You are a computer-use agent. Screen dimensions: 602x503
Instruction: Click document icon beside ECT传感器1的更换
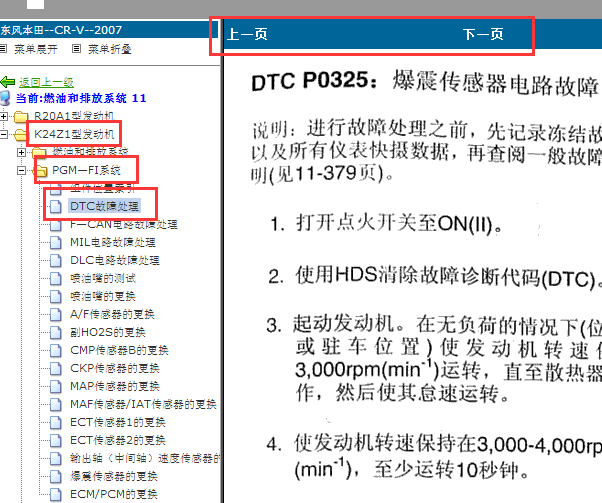tap(56, 423)
